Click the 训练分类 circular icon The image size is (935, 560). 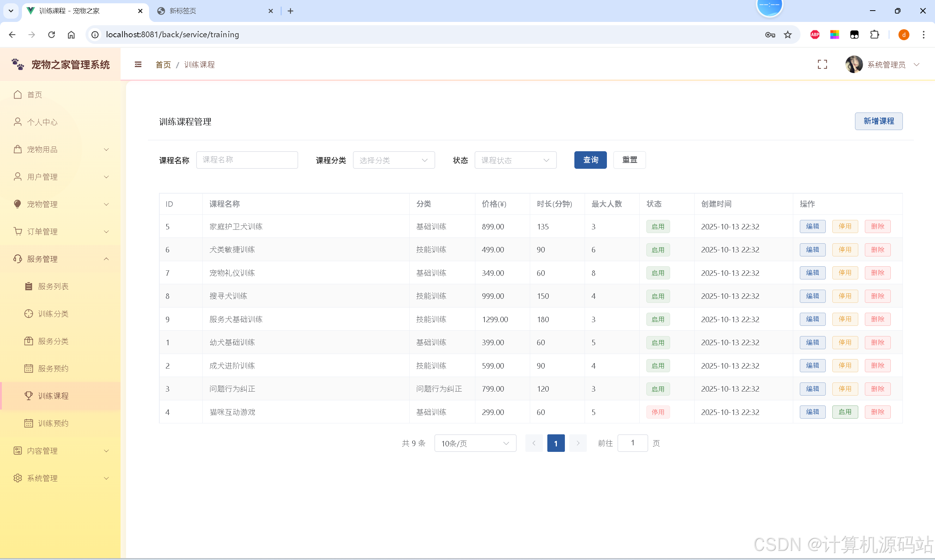28,313
